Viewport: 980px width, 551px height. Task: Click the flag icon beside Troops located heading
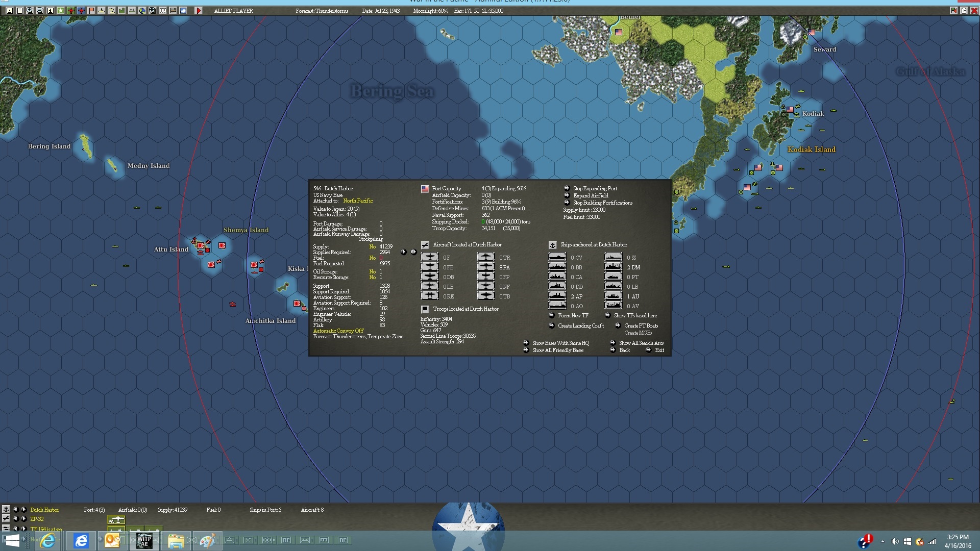(x=425, y=309)
